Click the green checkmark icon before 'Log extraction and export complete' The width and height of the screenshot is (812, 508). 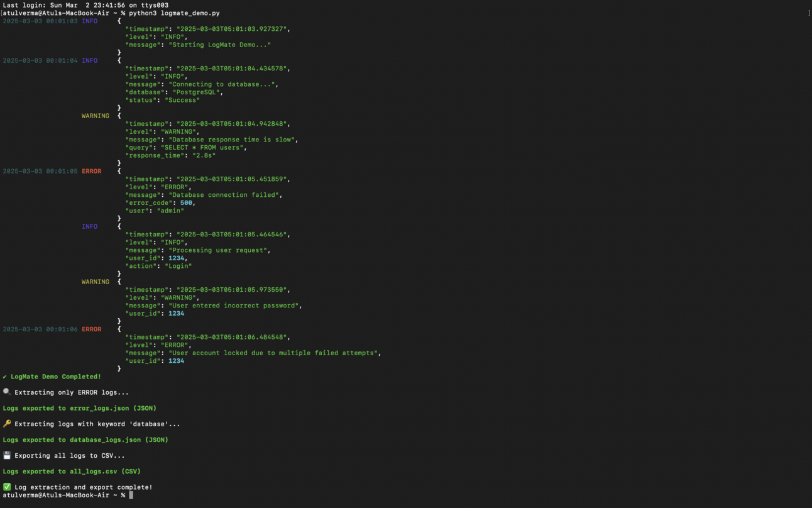(6, 487)
